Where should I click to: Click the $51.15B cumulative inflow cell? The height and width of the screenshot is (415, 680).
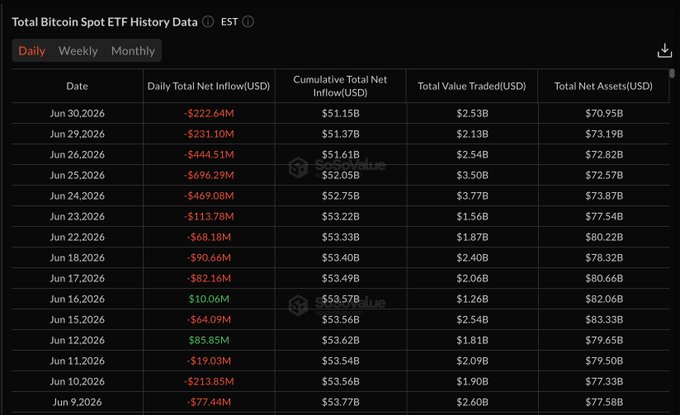[x=340, y=113]
